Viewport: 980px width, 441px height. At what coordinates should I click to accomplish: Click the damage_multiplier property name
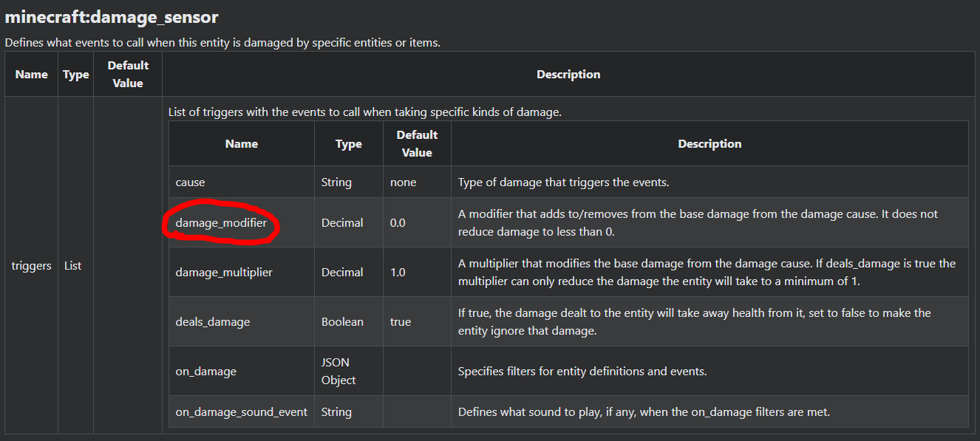pos(224,272)
